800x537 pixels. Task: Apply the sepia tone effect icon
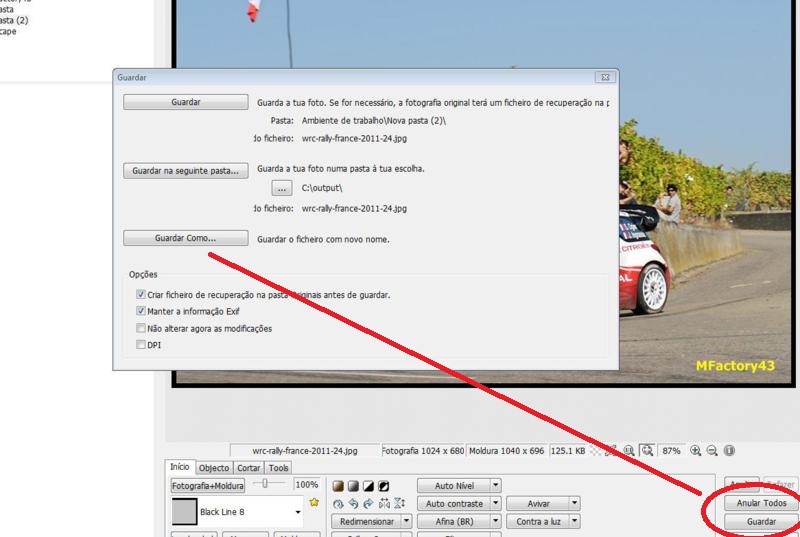point(338,486)
